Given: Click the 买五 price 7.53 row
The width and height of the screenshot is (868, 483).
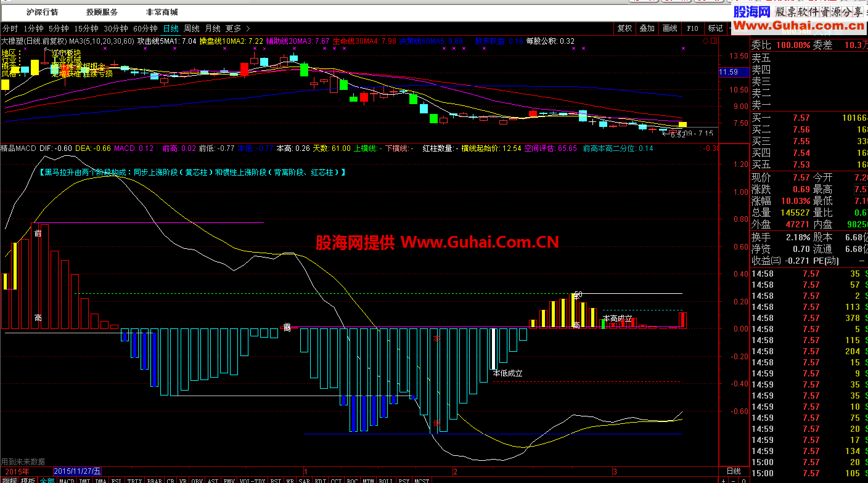Looking at the screenshot, I should [809, 164].
